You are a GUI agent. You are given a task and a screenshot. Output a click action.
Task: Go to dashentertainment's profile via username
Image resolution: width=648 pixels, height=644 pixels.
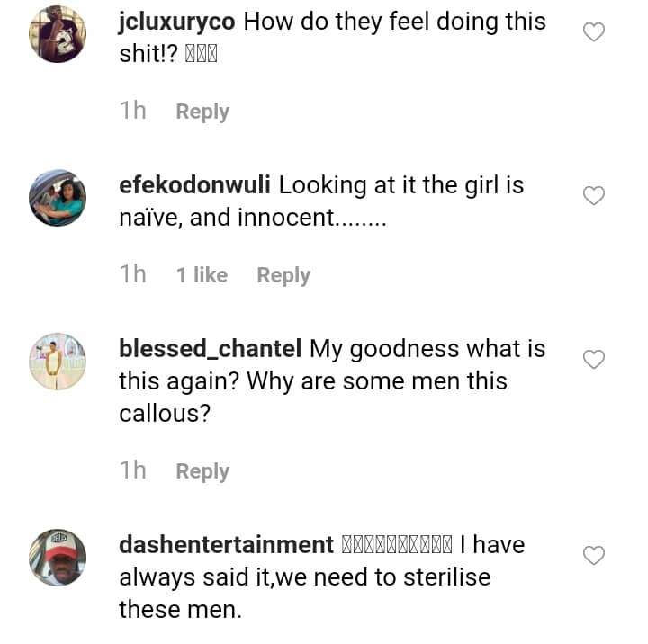(x=226, y=545)
